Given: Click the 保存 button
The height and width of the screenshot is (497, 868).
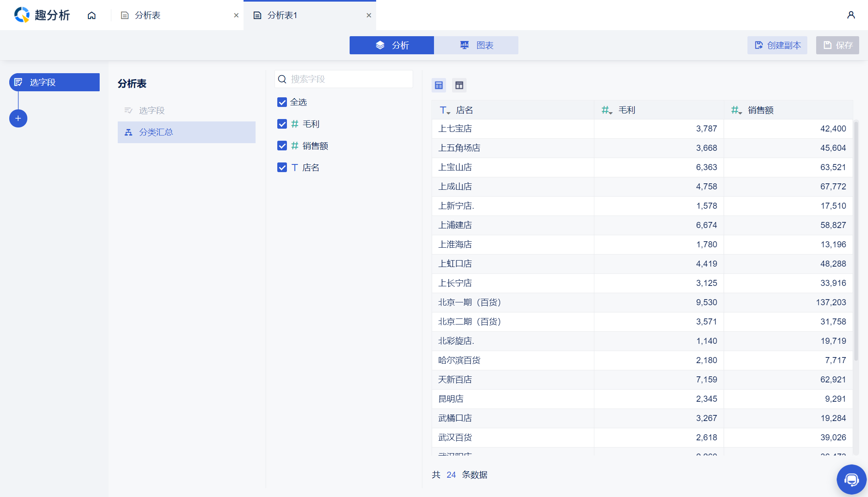Looking at the screenshot, I should click(x=837, y=45).
